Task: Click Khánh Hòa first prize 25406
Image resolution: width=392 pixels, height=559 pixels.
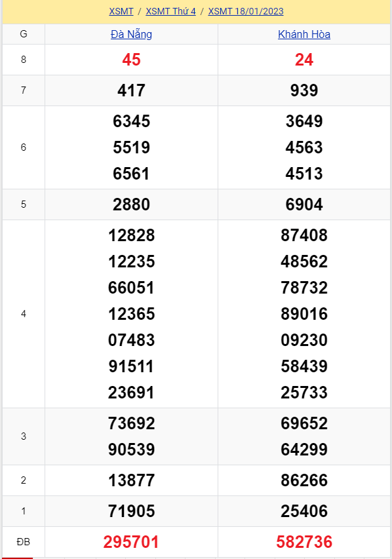Action: point(304,511)
